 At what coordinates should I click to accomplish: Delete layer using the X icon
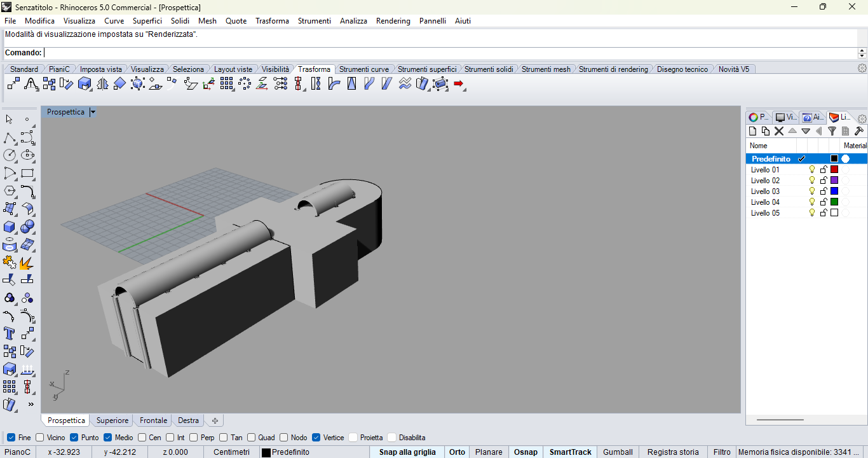click(779, 131)
